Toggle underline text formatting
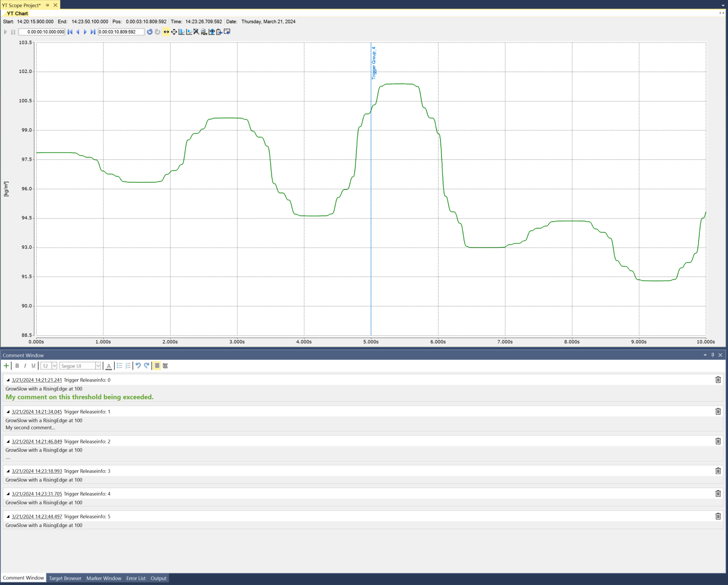728x585 pixels. coord(33,366)
